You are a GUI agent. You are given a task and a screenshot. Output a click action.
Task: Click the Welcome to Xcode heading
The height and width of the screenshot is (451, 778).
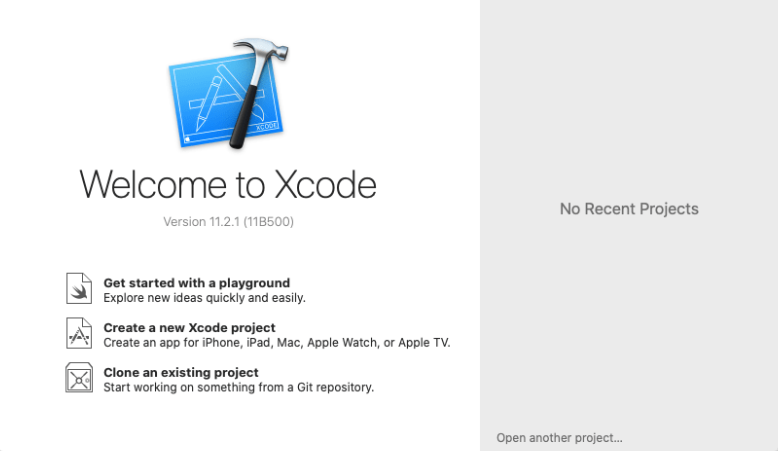228,185
